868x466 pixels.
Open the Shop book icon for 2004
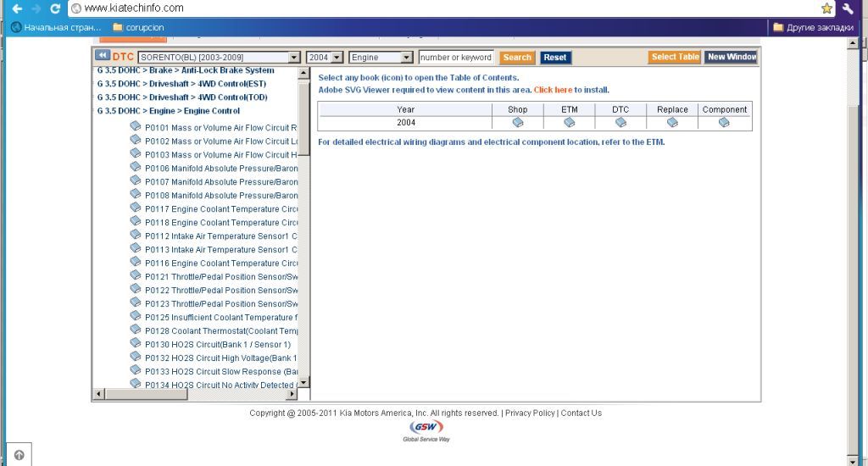coord(517,122)
